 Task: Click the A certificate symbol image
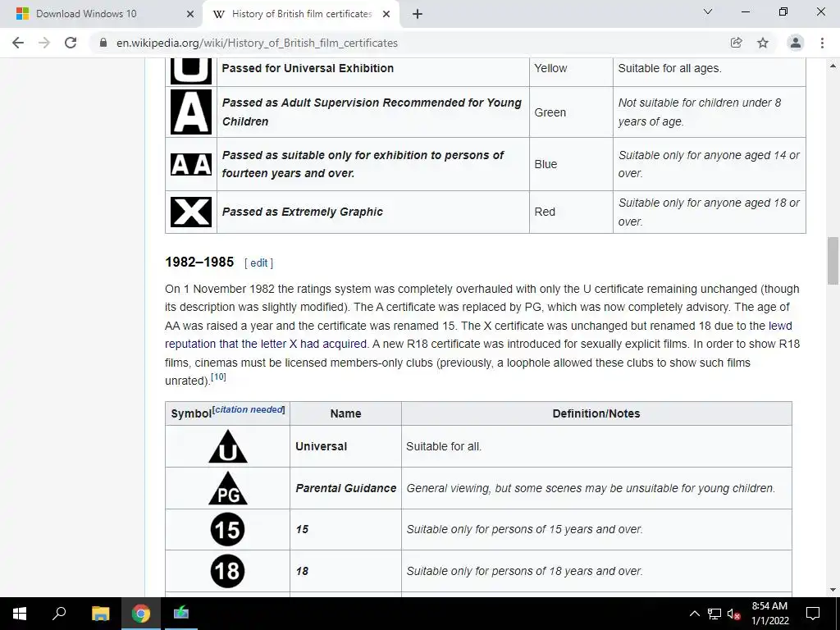[190, 112]
